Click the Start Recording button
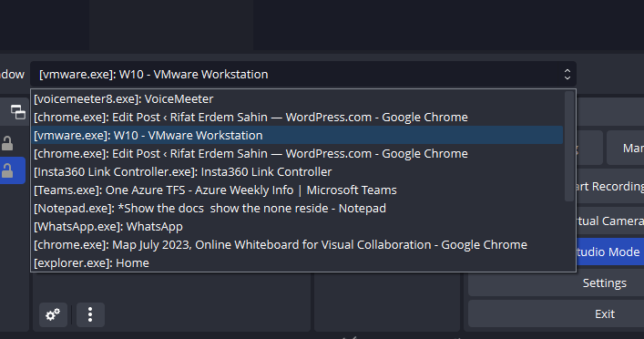Viewport: 644px width, 339px height. (x=610, y=187)
